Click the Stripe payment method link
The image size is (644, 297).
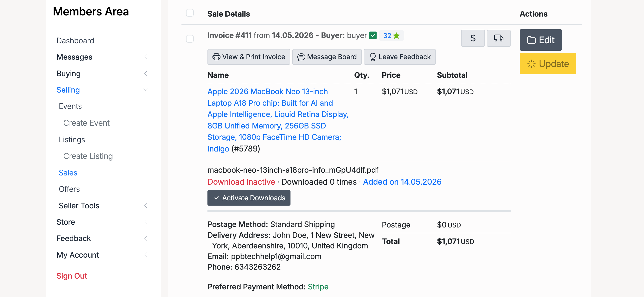coord(318,286)
